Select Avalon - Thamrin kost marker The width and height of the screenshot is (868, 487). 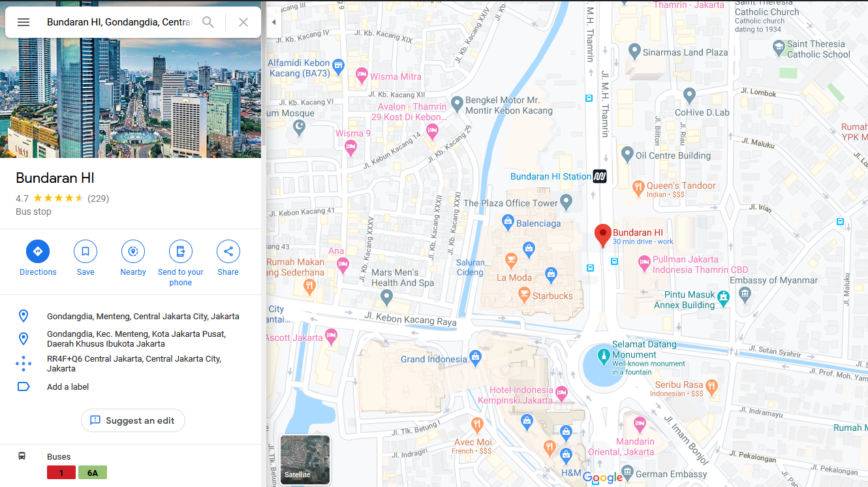pos(431,132)
